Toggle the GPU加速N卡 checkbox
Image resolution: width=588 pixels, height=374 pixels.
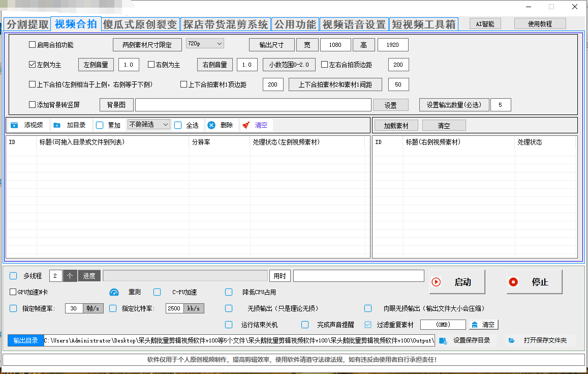[x=12, y=292]
